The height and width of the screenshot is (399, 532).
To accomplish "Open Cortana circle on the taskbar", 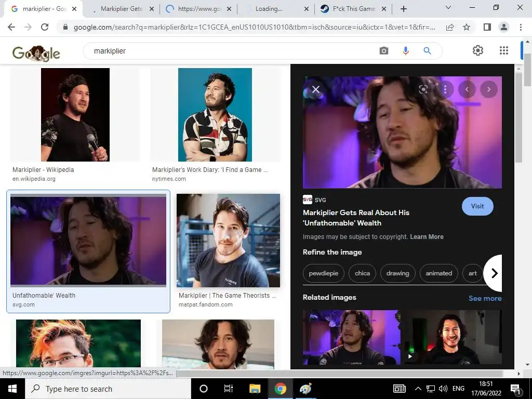I will [x=204, y=389].
